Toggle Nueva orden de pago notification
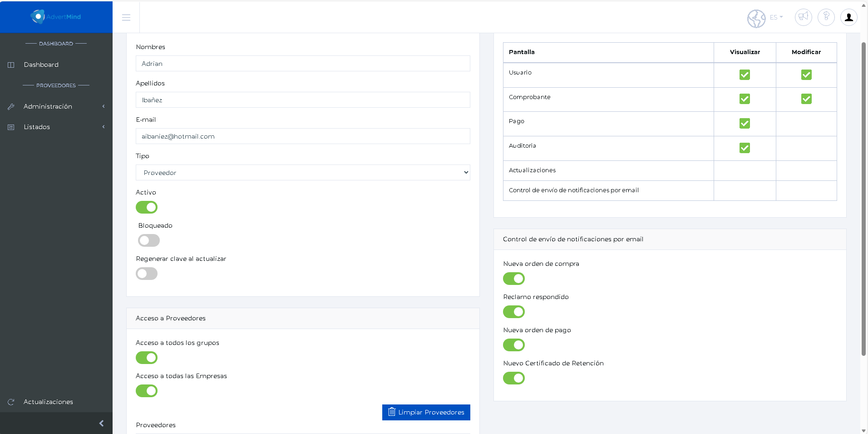 click(514, 345)
